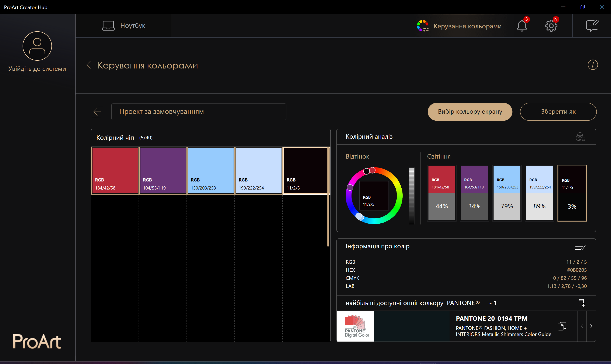Click the Зберегти як button
The height and width of the screenshot is (364, 611).
tap(558, 112)
